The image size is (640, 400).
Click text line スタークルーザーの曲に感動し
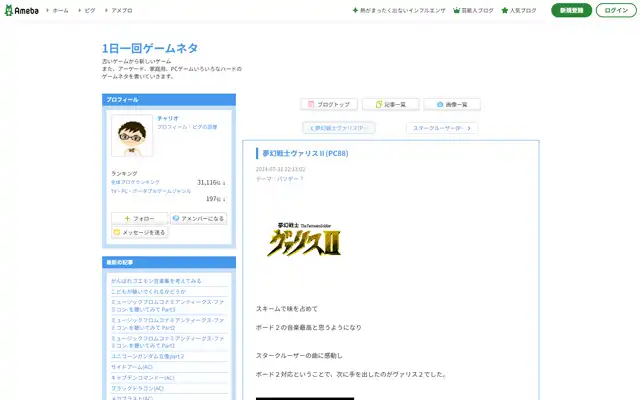[299, 356]
